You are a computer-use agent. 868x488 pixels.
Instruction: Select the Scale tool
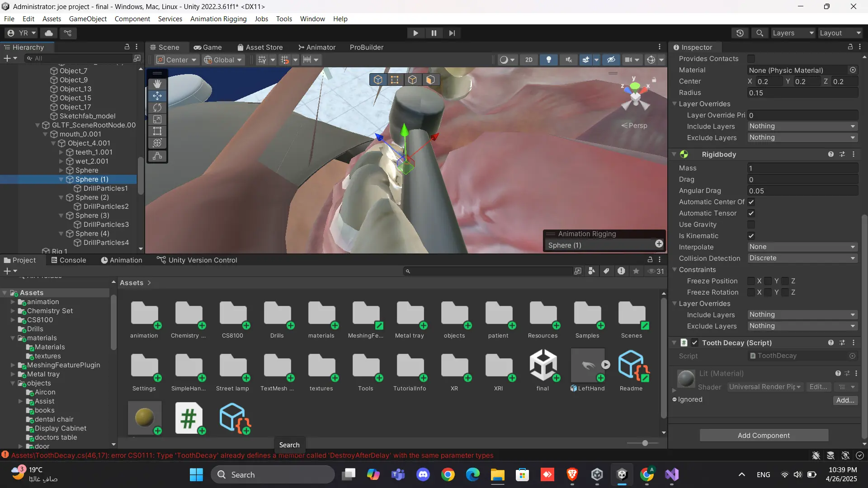coord(157,119)
